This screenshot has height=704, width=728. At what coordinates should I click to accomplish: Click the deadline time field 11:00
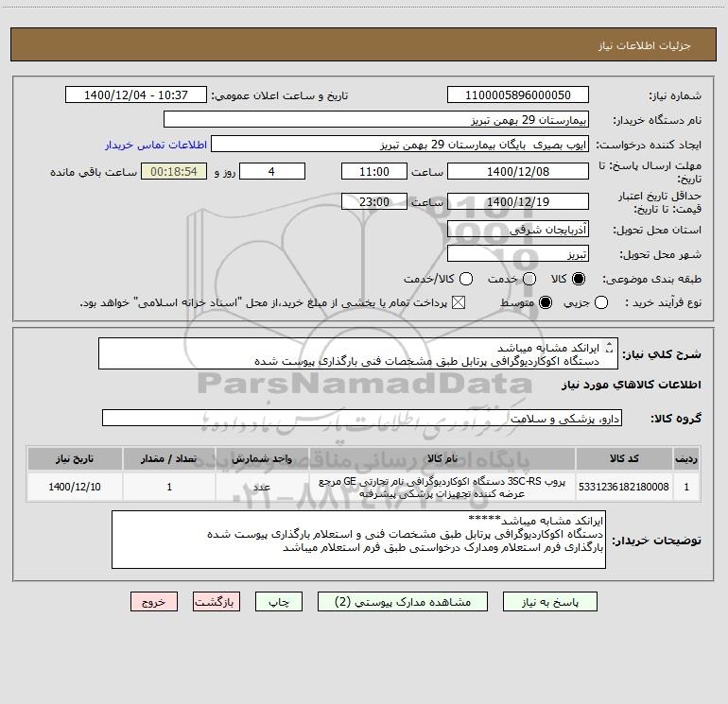[374, 172]
